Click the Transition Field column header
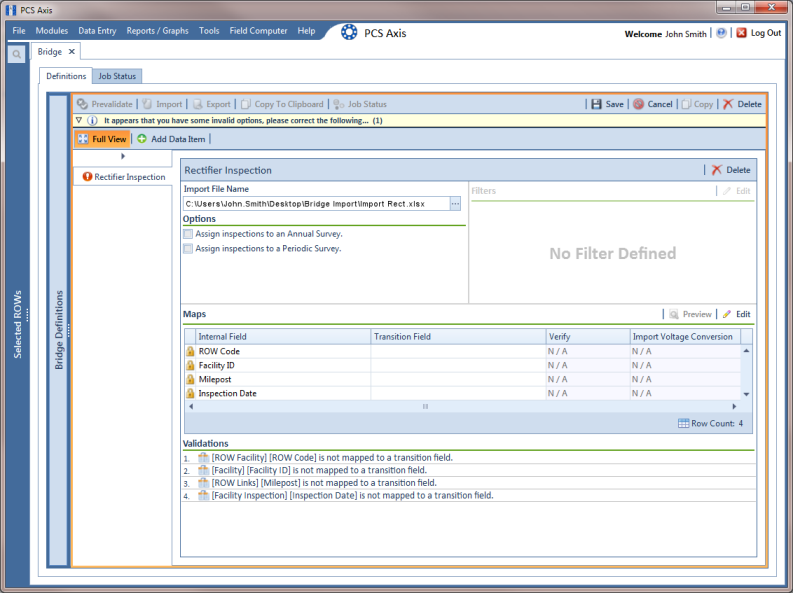Viewport: 793px width, 593px height. [458, 337]
